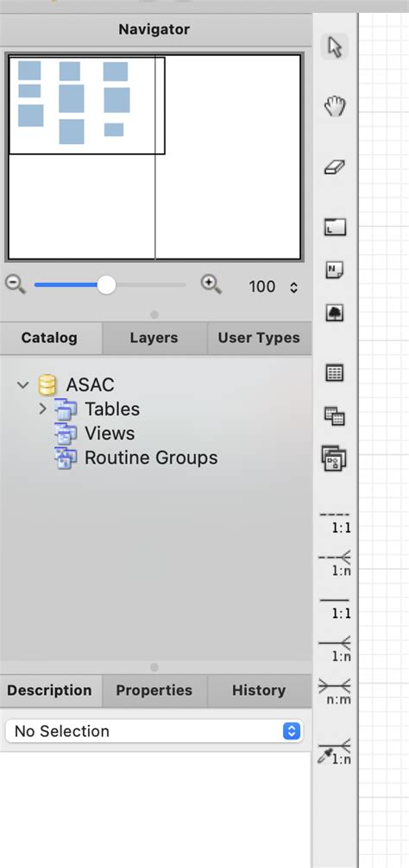
Task: Select the eraser tool
Action: coord(335,167)
